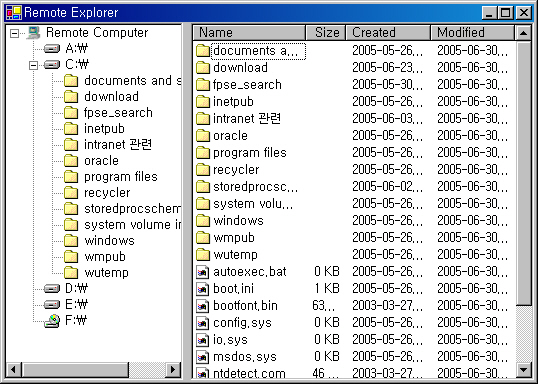The height and width of the screenshot is (384, 538).
Task: Click the Remote Explorer title bar app icon
Action: pyautogui.click(x=14, y=13)
